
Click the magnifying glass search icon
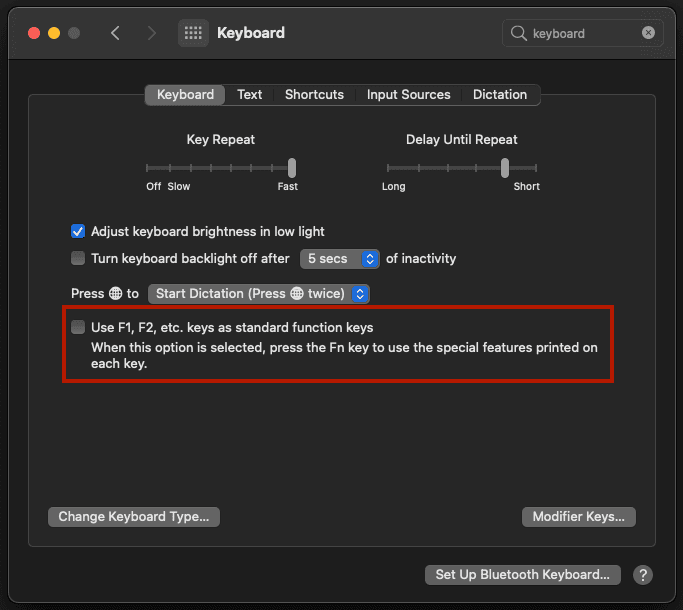click(518, 33)
